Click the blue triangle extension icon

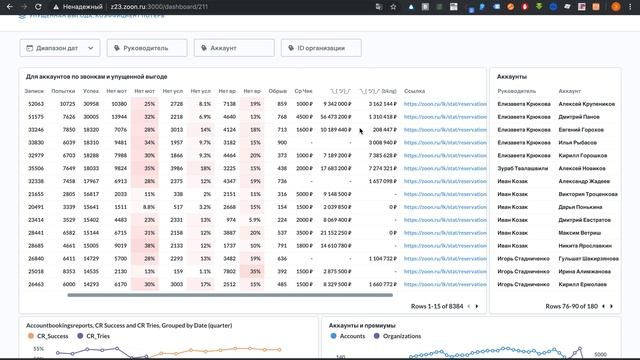pos(411,7)
